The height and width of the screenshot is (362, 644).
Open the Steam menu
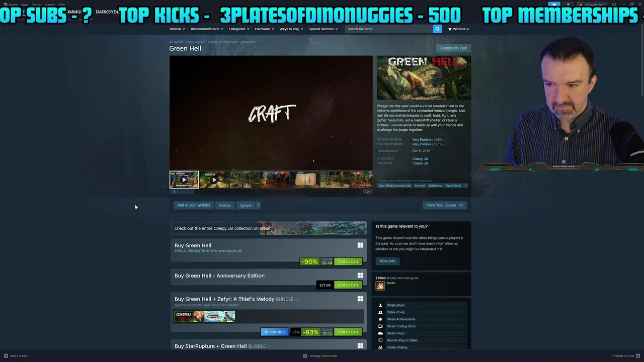click(12, 5)
